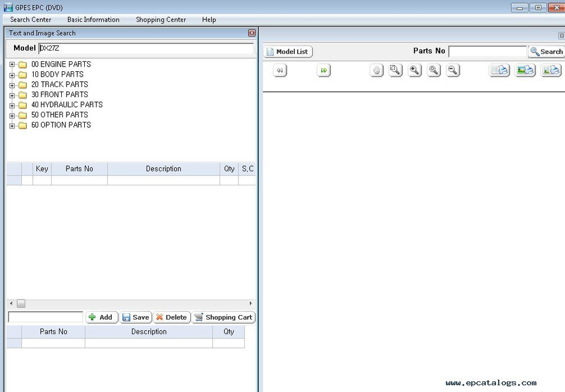Maximize the GPES EPC window
Screen dimensions: 565x392
point(539,7)
